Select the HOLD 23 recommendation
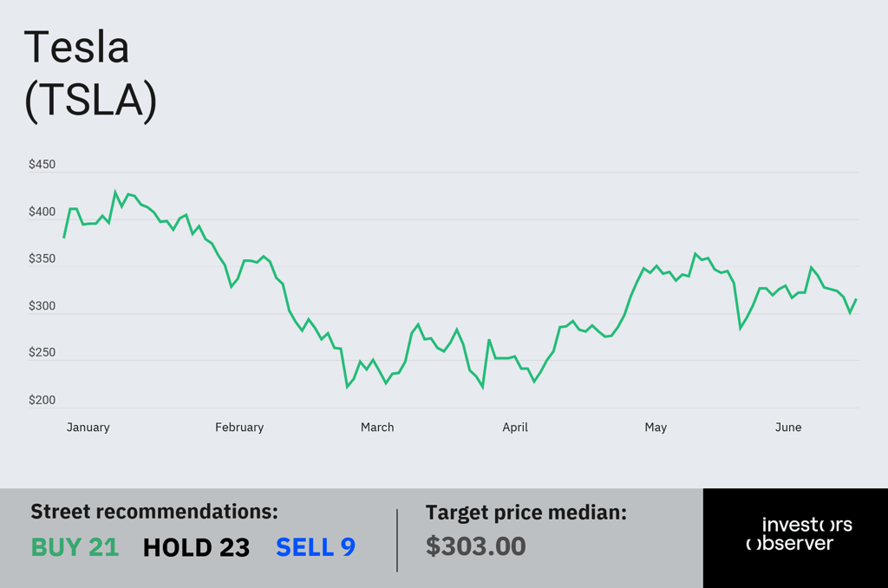The height and width of the screenshot is (588, 888). point(196,548)
